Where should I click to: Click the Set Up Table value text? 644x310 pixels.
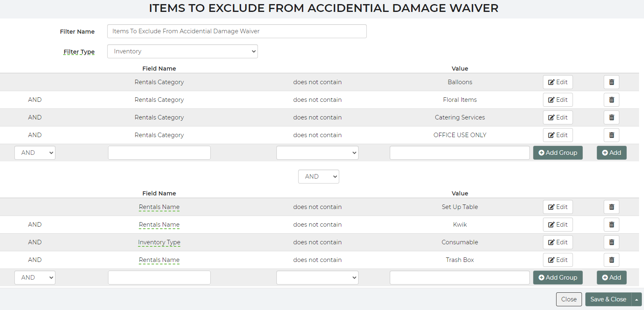point(460,207)
